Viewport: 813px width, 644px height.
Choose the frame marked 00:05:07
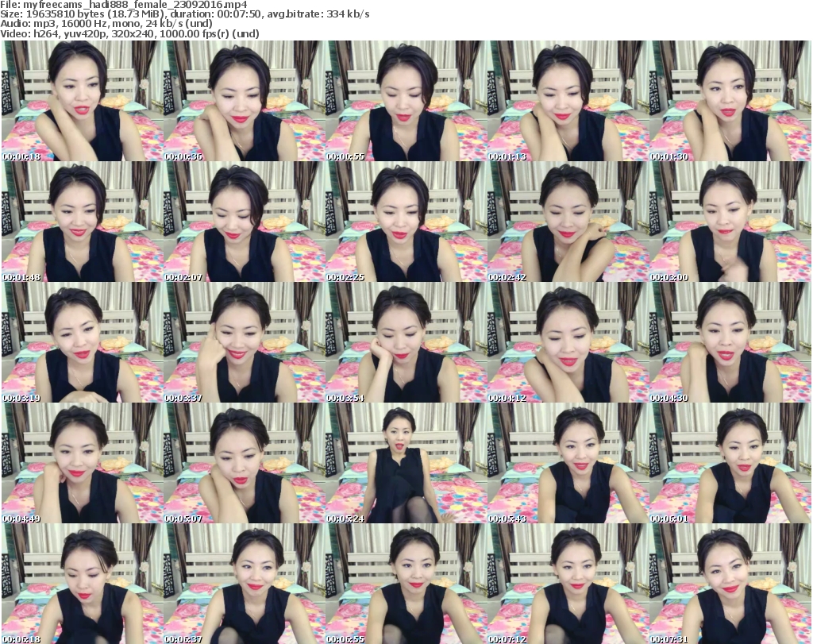pos(245,464)
